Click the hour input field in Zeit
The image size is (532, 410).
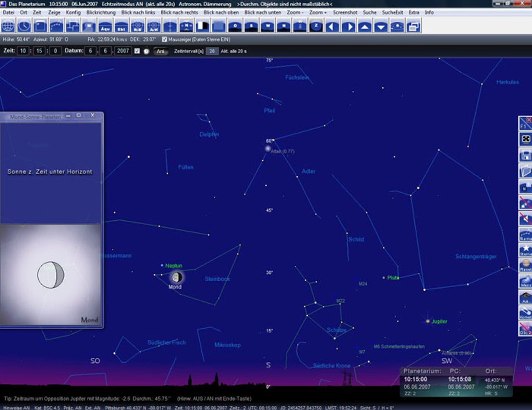click(x=22, y=51)
